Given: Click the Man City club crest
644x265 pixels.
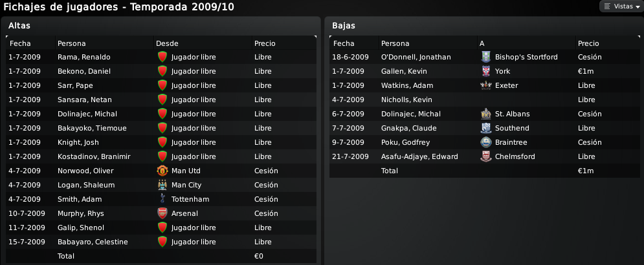Looking at the screenshot, I should [x=162, y=185].
